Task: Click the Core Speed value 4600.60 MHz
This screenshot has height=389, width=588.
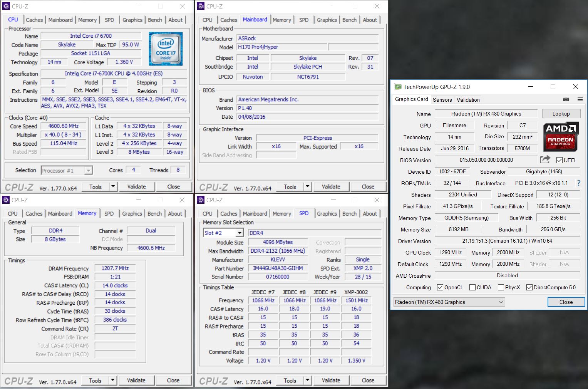Action: coord(64,126)
